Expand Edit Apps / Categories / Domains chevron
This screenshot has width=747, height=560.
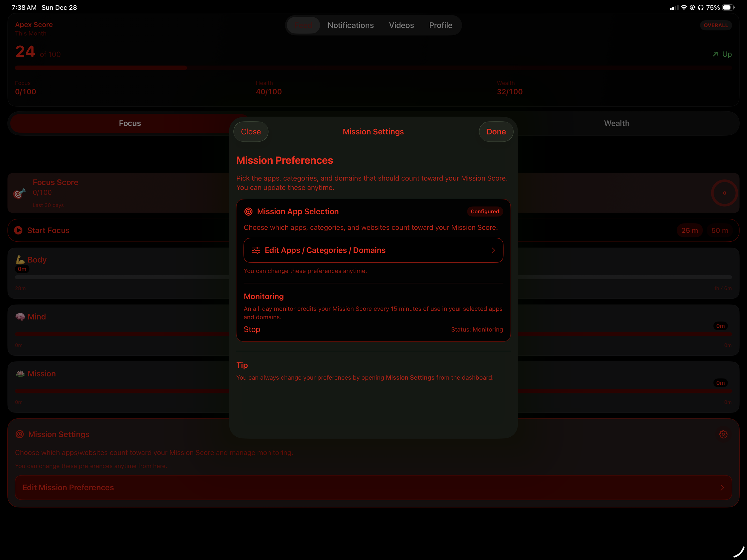click(x=493, y=250)
